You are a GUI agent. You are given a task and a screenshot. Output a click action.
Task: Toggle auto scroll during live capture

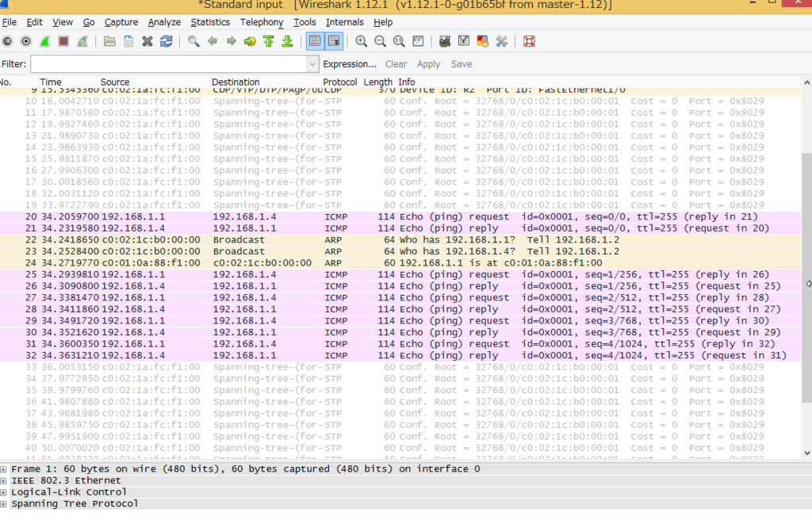(x=334, y=41)
